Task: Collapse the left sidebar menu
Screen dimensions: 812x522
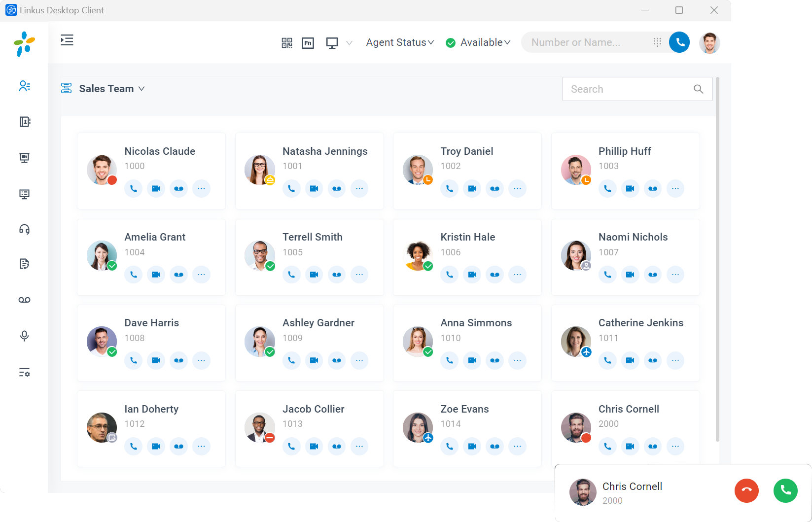Action: [x=67, y=40]
